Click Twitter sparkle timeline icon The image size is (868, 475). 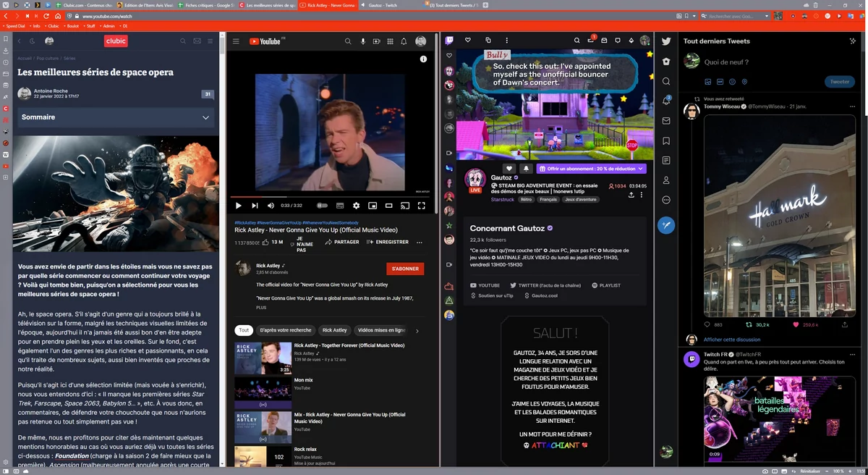coord(853,41)
